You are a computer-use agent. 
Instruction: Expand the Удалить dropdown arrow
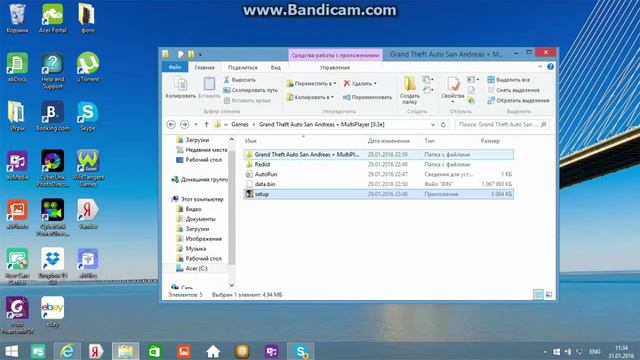375,83
